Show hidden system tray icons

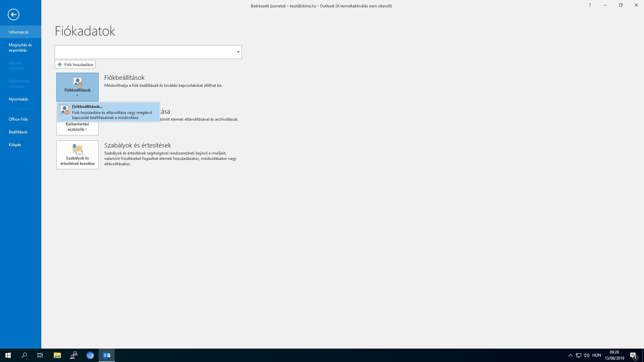point(570,355)
